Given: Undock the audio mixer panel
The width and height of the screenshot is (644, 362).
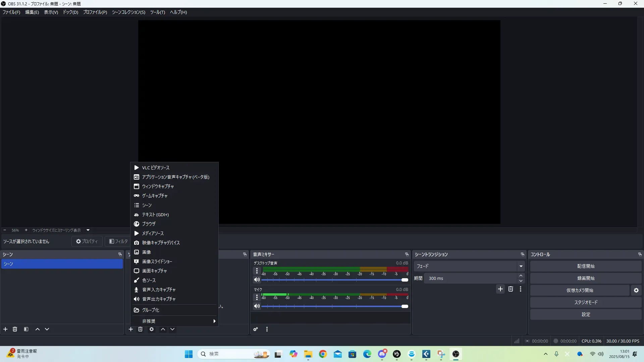Looking at the screenshot, I should (x=407, y=255).
